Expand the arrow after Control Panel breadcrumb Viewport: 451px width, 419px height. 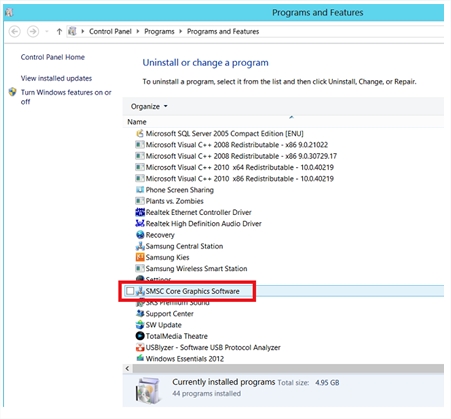138,31
